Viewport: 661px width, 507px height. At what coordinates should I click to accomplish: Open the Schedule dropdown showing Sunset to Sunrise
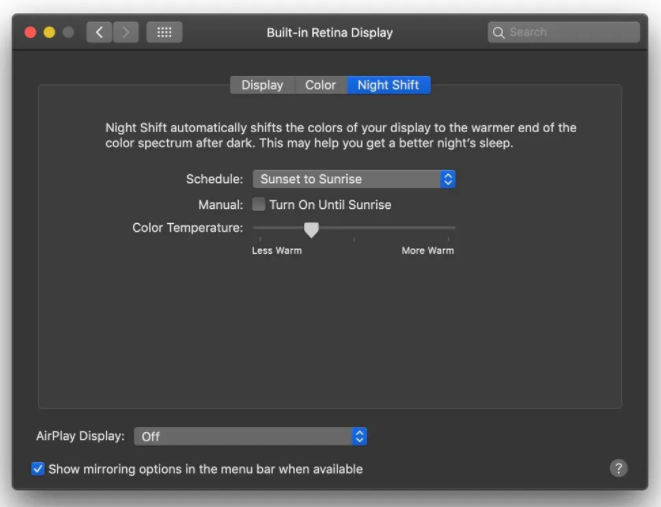pyautogui.click(x=345, y=179)
